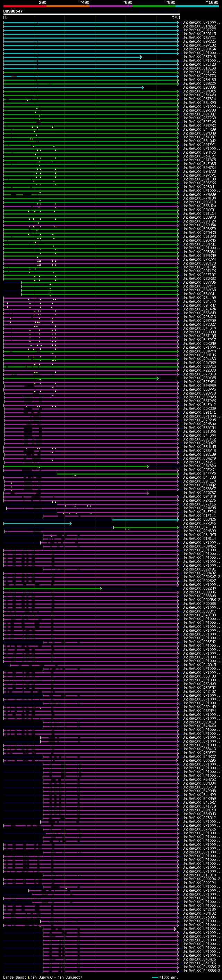Click the truncated cyan bar for B9S3W6

[x=73, y=88]
